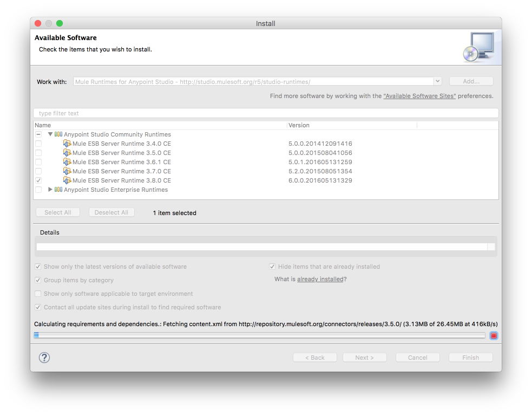Click the help question mark icon

[44, 357]
